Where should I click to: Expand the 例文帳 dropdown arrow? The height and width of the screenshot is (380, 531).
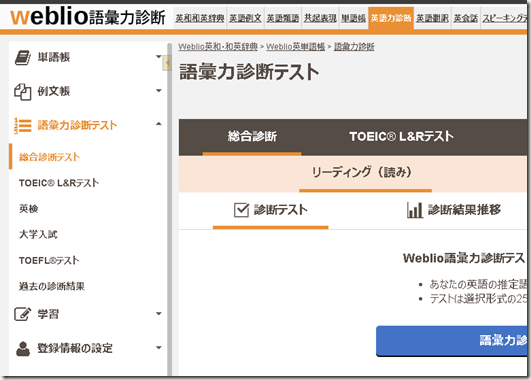pyautogui.click(x=158, y=90)
